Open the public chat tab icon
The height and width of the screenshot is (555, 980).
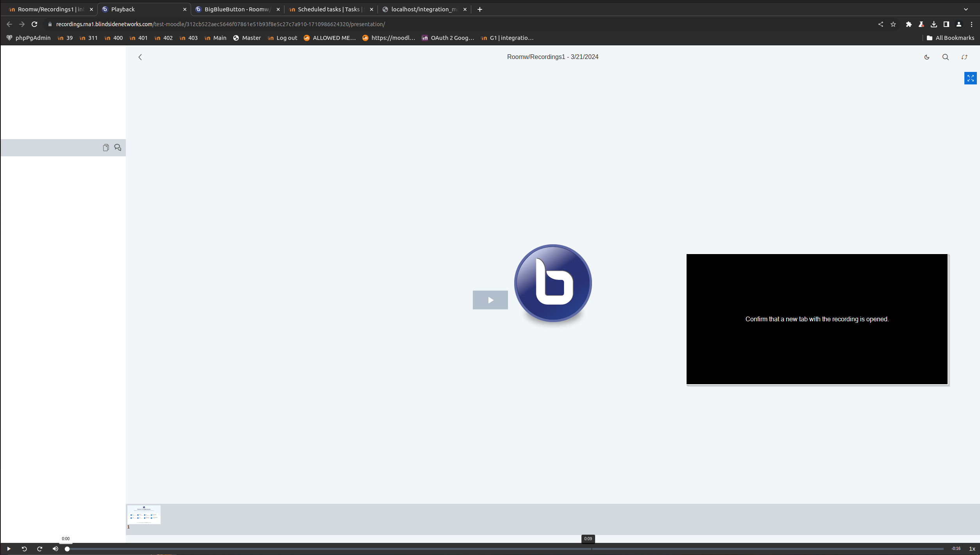click(x=118, y=148)
